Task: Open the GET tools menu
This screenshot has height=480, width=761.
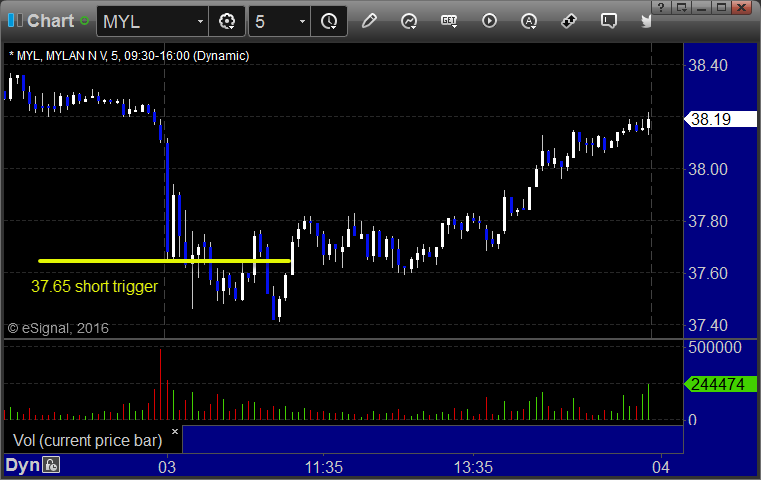Action: pos(449,21)
